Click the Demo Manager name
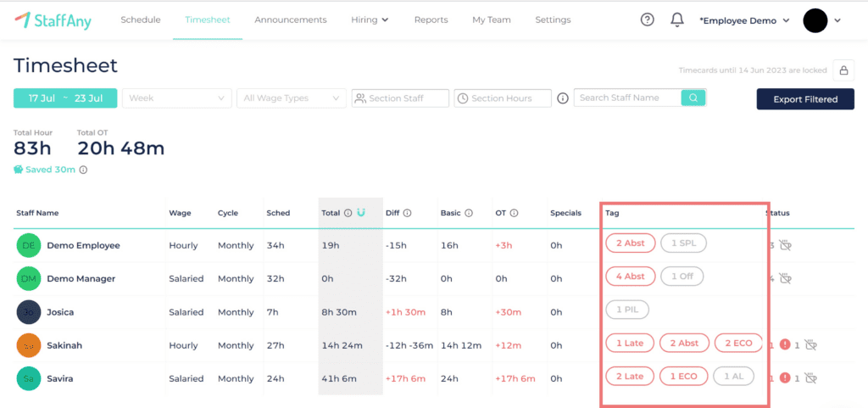This screenshot has height=408, width=868. [x=81, y=278]
